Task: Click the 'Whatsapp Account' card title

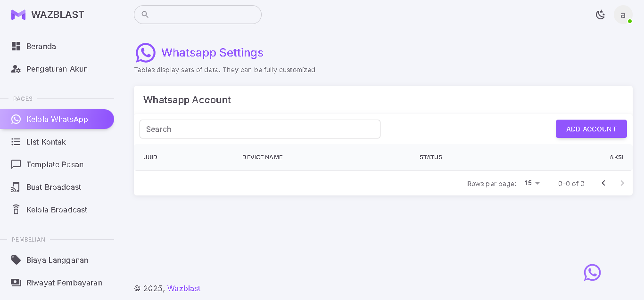Action: coord(187,100)
